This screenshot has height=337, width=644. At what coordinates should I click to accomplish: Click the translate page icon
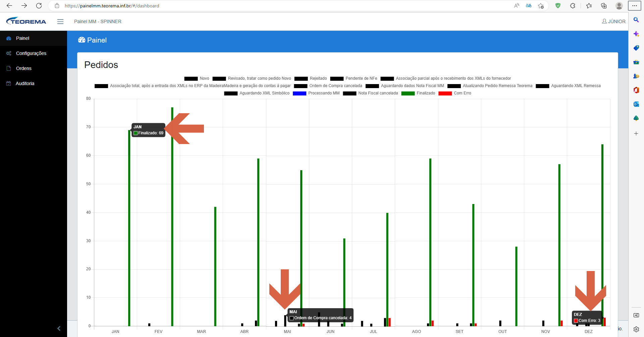pyautogui.click(x=529, y=6)
